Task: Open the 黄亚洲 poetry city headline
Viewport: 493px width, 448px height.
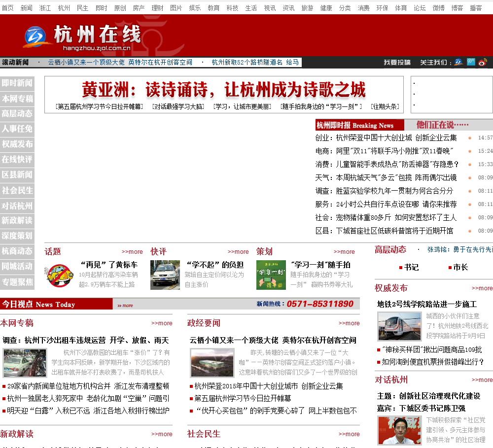Action: (223, 90)
